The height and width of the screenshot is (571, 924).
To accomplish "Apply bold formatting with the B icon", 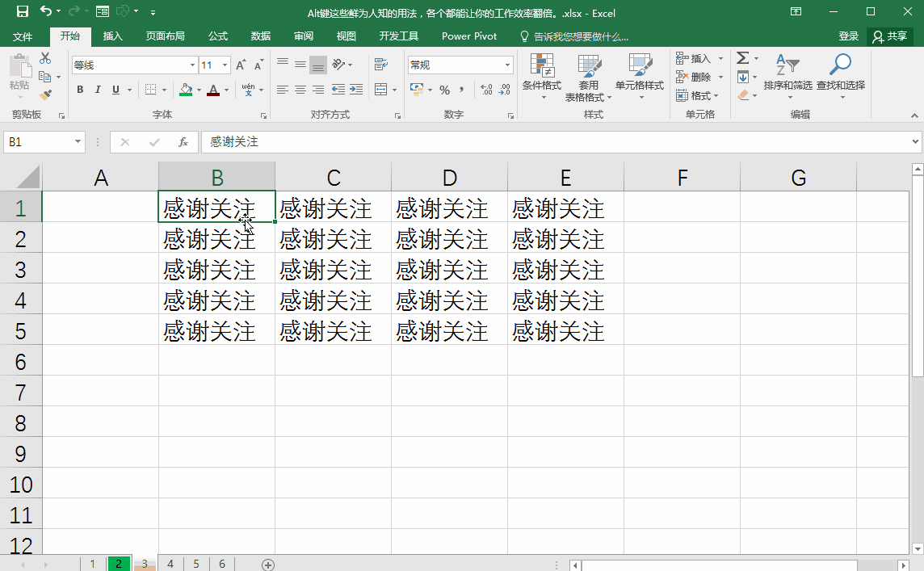I will point(80,90).
